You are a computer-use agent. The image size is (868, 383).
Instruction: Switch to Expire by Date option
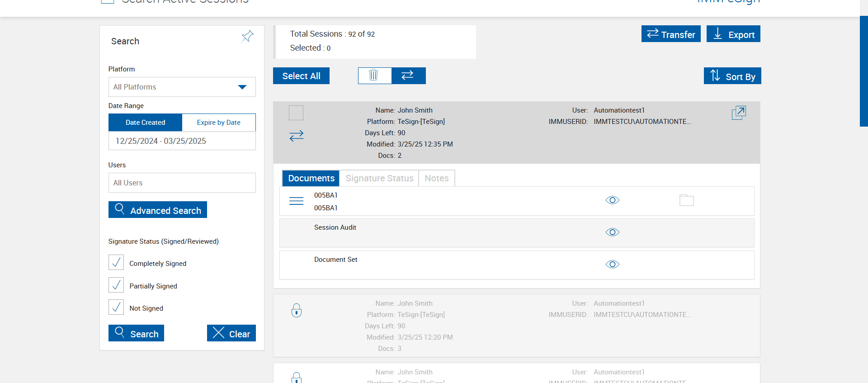pos(219,123)
